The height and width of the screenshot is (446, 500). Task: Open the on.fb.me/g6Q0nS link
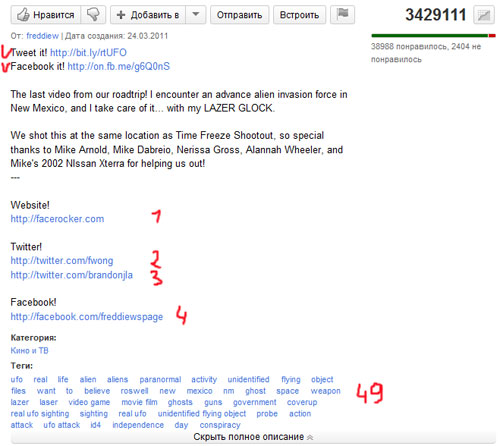pos(118,66)
